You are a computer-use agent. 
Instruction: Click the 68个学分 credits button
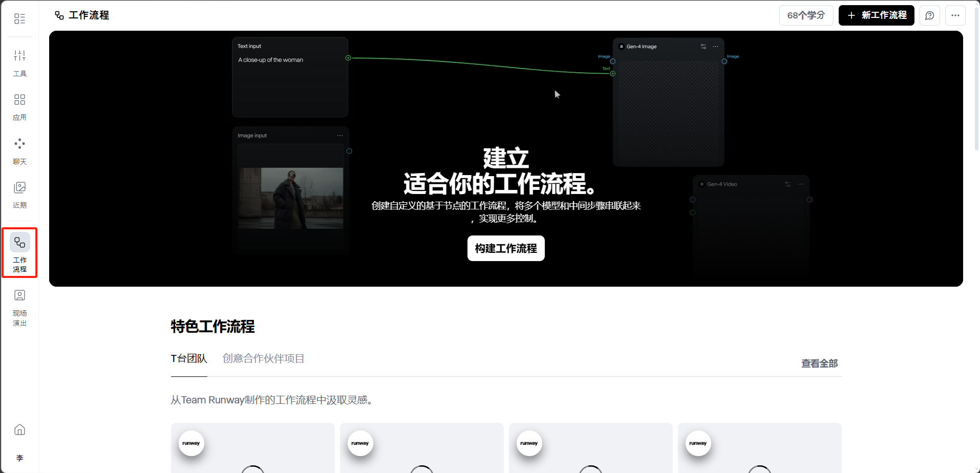(x=806, y=15)
